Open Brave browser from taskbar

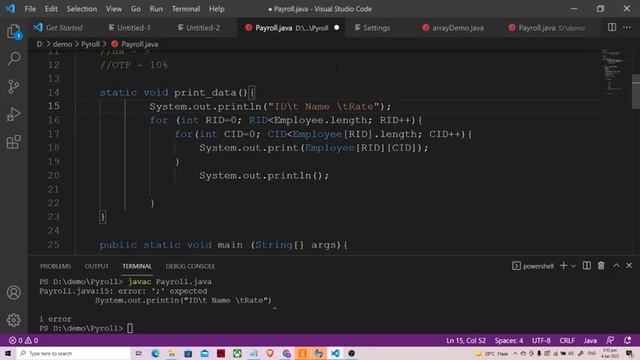click(x=270, y=353)
